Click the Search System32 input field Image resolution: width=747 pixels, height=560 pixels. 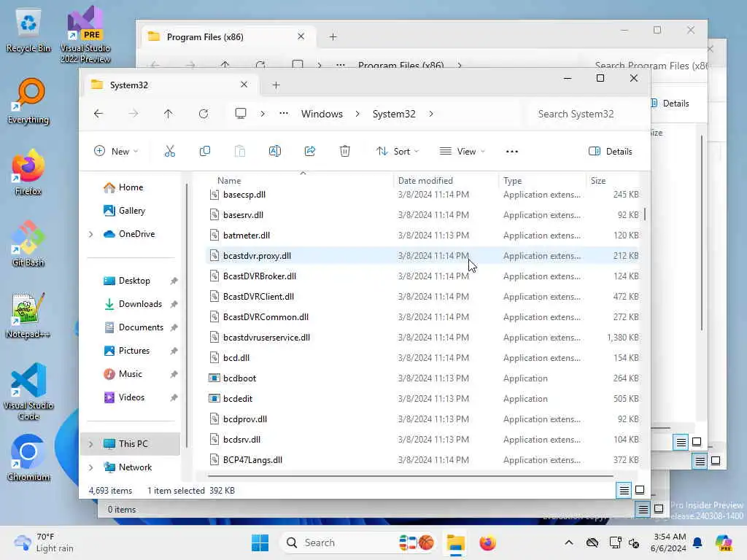pos(586,114)
